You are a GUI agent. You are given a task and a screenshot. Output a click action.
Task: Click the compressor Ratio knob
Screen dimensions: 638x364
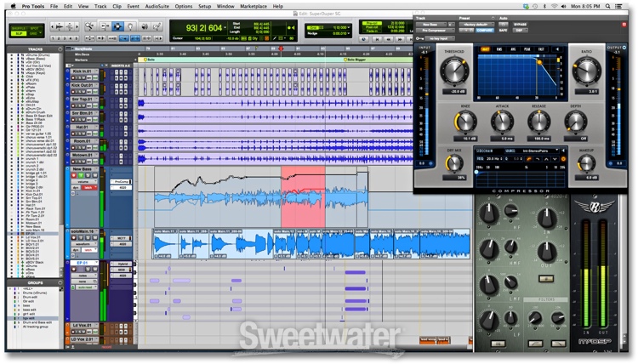coord(586,70)
